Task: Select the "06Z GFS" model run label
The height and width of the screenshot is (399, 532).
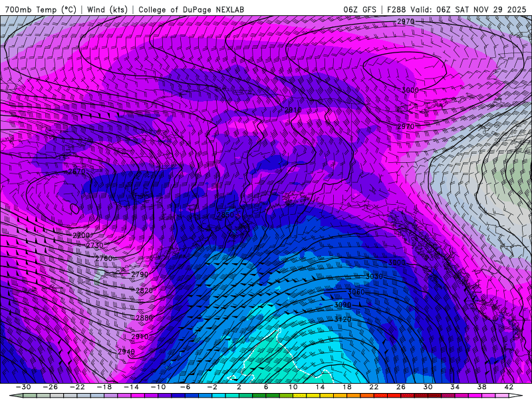Action: pos(360,9)
